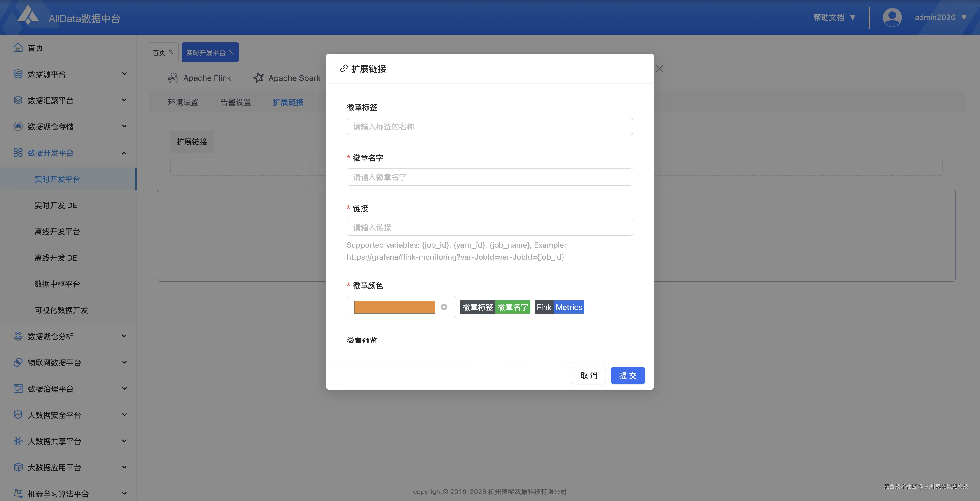Image resolution: width=980 pixels, height=501 pixels.
Task: Collapse the 数据开发平台 menu chevron
Action: (124, 153)
